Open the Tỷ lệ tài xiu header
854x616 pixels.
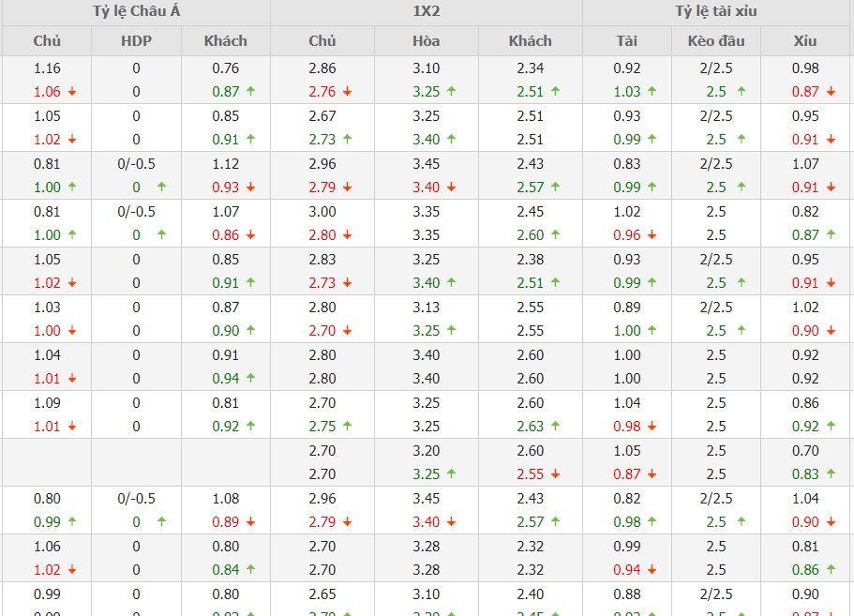point(716,12)
